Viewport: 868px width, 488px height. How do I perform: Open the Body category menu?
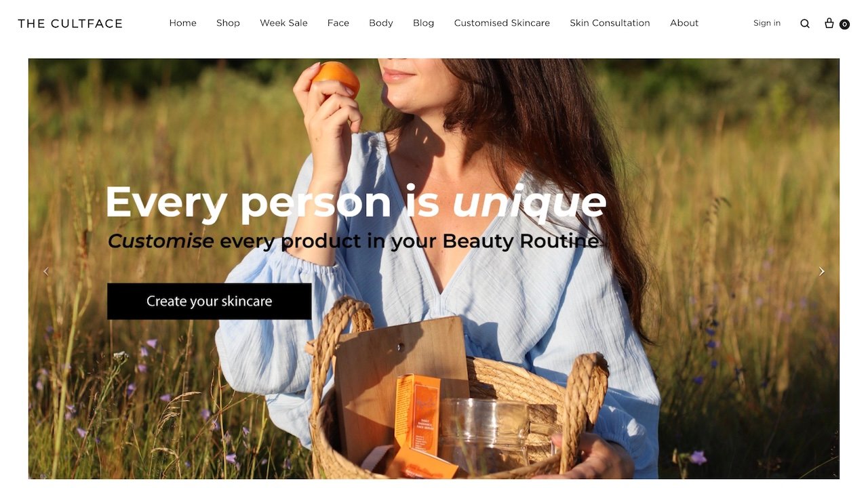[x=381, y=23]
